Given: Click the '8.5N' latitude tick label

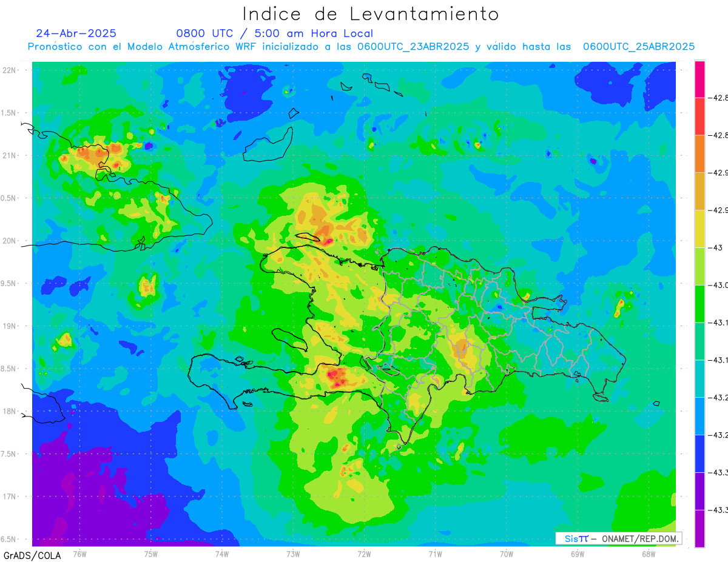Looking at the screenshot, I should coord(9,369).
